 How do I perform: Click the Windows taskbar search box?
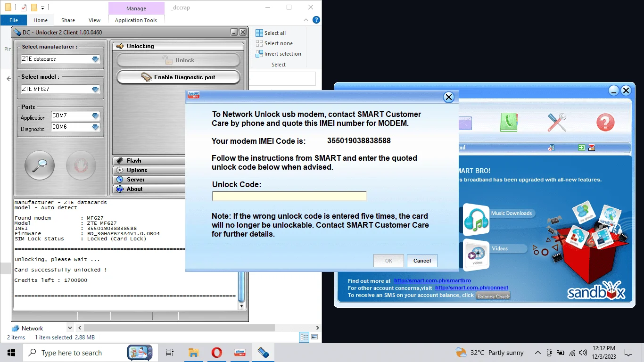click(74, 353)
